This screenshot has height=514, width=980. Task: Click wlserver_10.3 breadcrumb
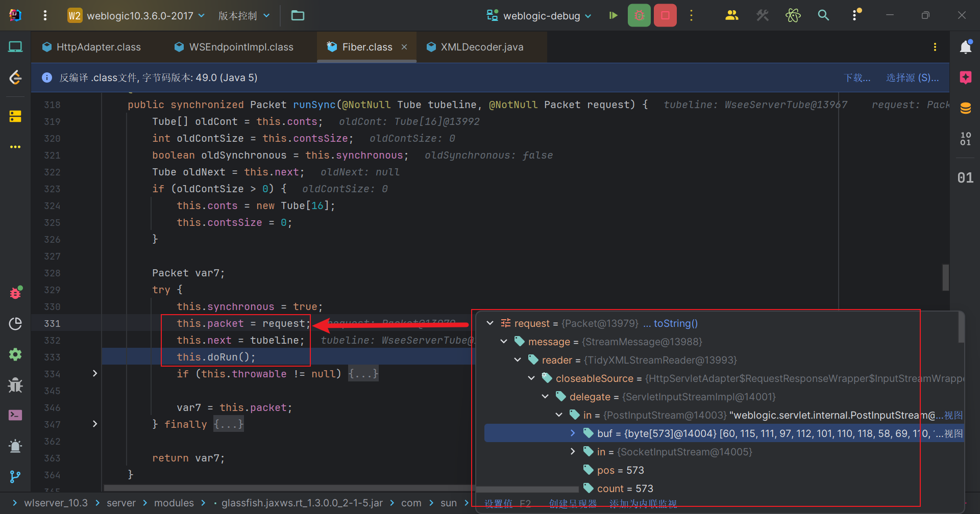click(56, 503)
